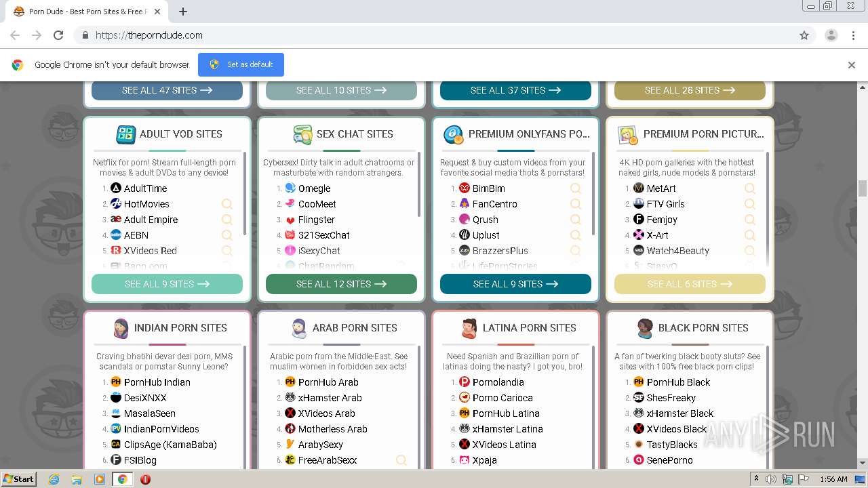Open the BLACK PORN SITES heading

(x=703, y=328)
